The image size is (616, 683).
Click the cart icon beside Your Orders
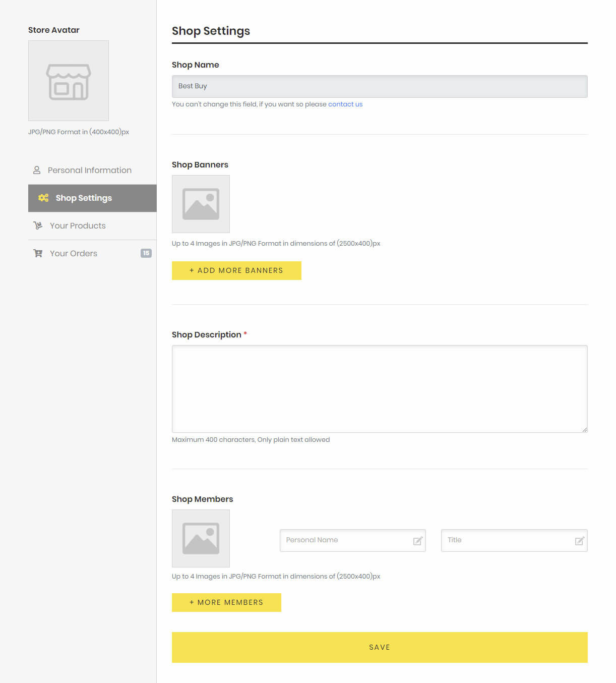38,253
